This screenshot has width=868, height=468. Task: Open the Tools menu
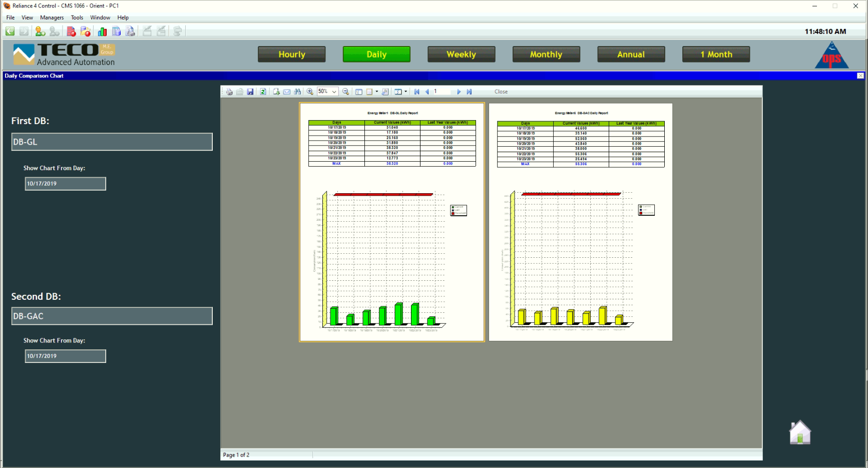(x=77, y=18)
